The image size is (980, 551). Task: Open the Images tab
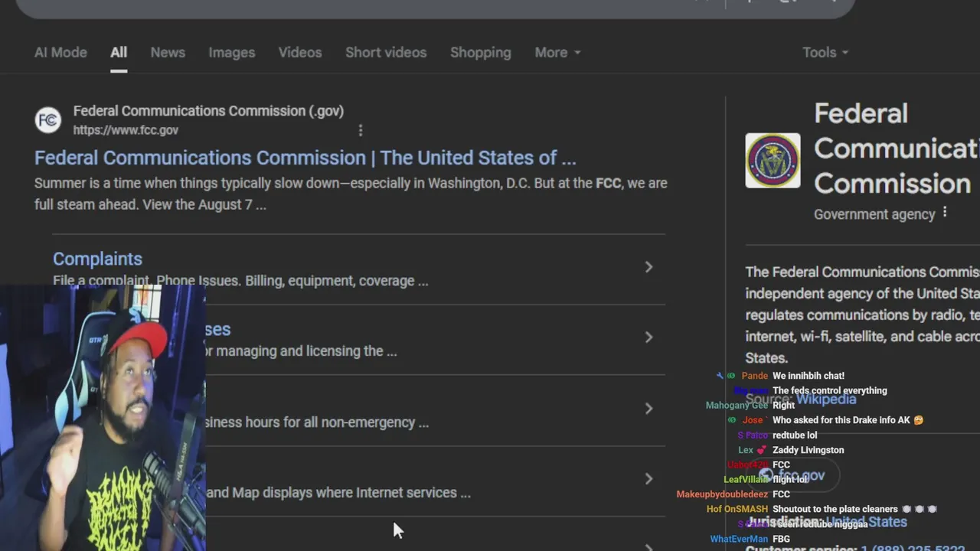(232, 52)
